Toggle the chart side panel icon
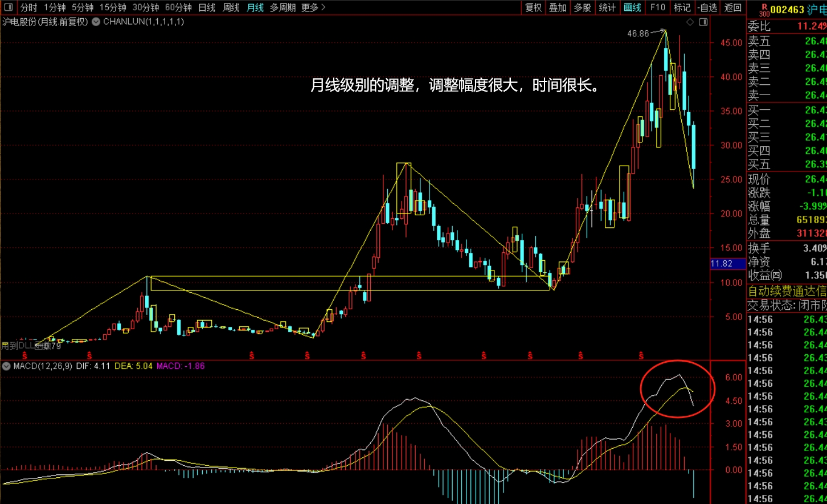This screenshot has height=504, width=827. click(x=703, y=22)
